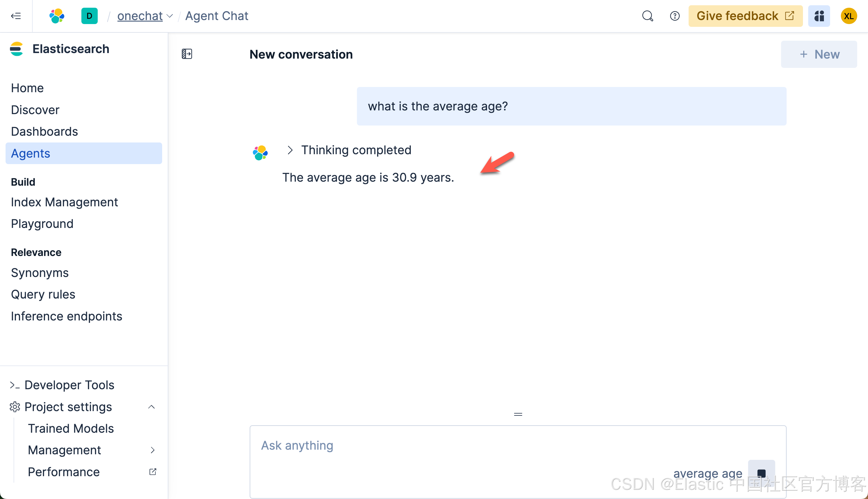Open the onechat project dropdown
Screen dimensions: 868x499
(x=145, y=16)
